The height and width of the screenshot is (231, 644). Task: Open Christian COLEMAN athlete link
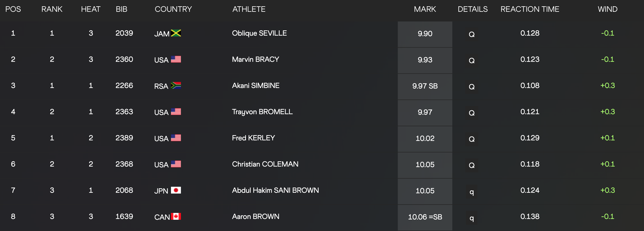265,164
